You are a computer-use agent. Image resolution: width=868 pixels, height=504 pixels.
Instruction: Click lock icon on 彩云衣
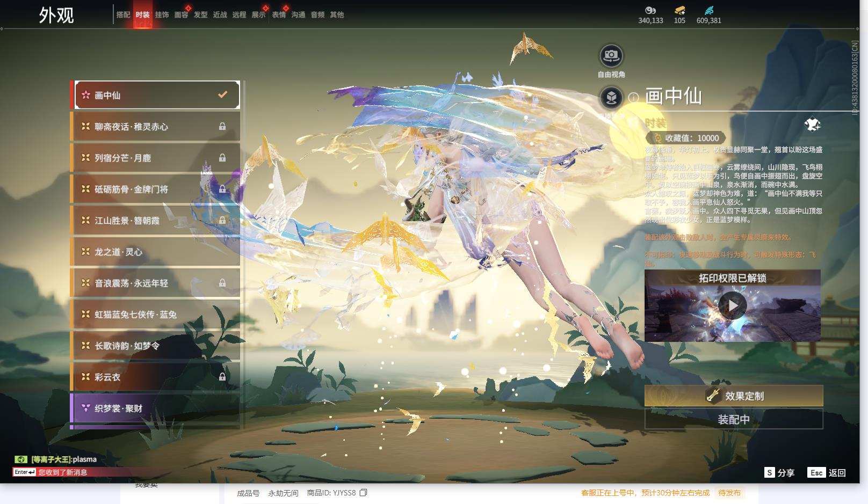[222, 377]
